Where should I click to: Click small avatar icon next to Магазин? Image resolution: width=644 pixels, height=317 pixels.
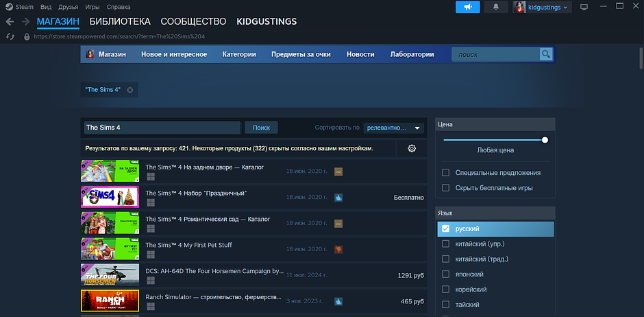pos(90,54)
